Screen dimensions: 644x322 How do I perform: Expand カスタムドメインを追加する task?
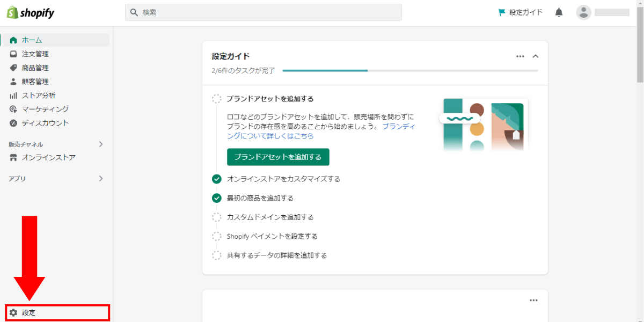270,217
